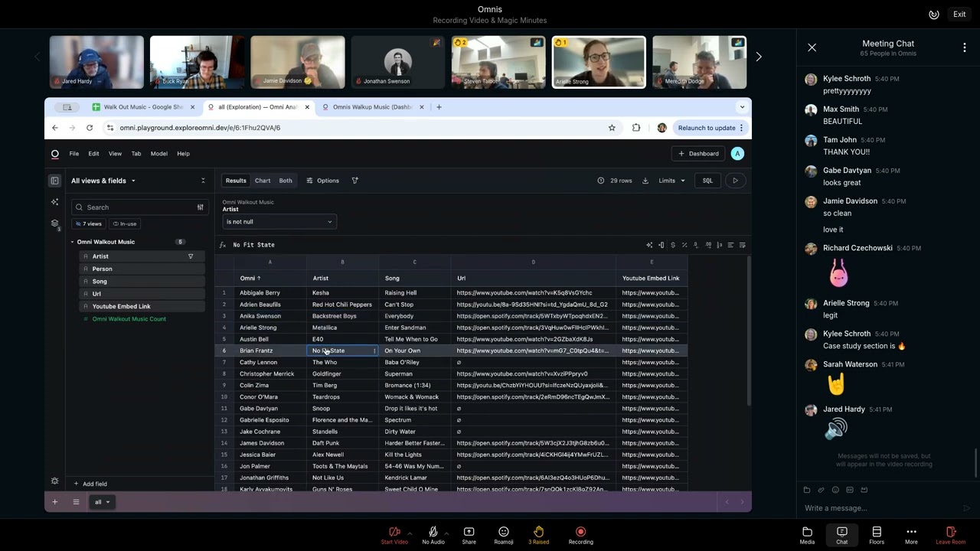The width and height of the screenshot is (980, 551).
Task: Click Add field at sidebar bottom
Action: tap(90, 484)
